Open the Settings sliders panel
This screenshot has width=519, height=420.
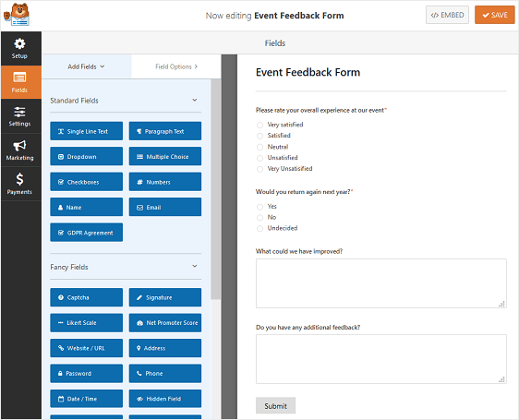point(20,116)
